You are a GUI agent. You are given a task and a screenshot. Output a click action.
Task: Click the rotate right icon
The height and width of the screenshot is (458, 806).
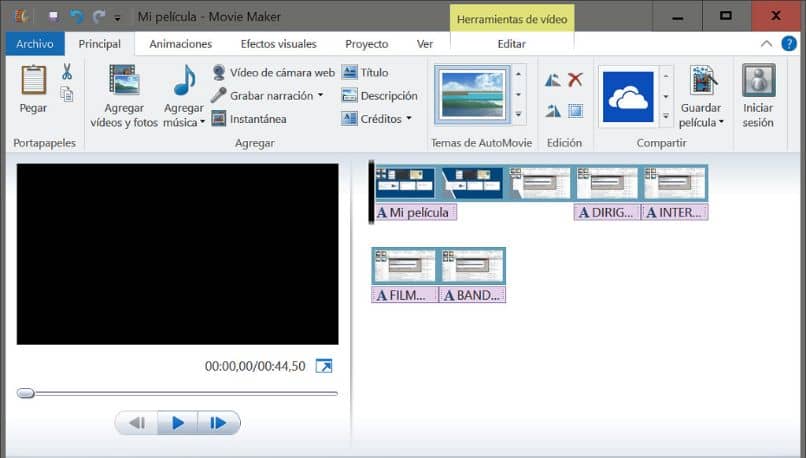[553, 111]
